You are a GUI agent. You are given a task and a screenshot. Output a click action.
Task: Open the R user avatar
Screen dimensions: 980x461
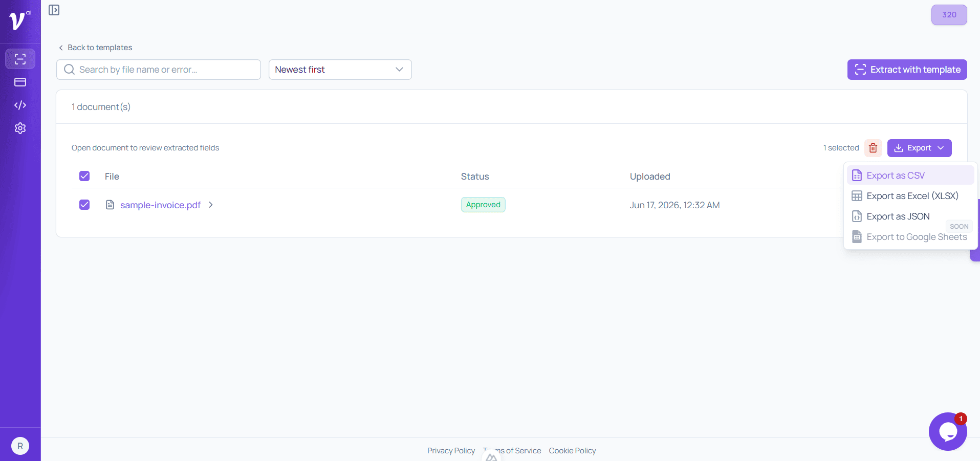[20, 446]
